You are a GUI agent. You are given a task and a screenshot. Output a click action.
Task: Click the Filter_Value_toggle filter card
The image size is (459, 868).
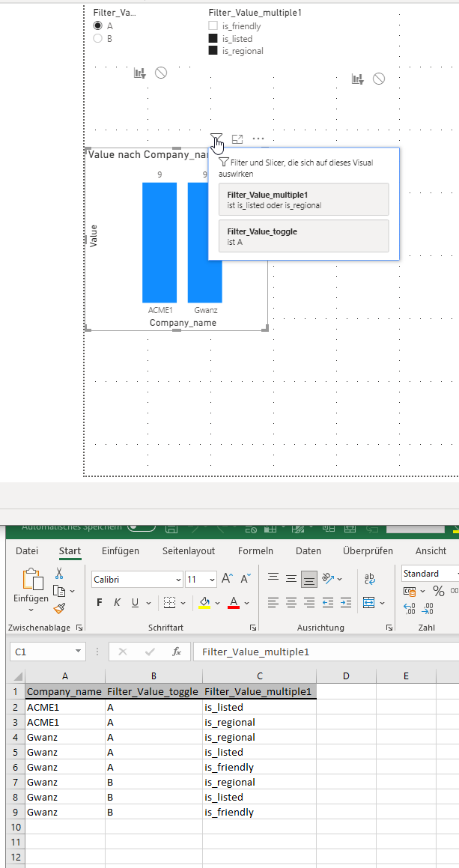tap(304, 237)
